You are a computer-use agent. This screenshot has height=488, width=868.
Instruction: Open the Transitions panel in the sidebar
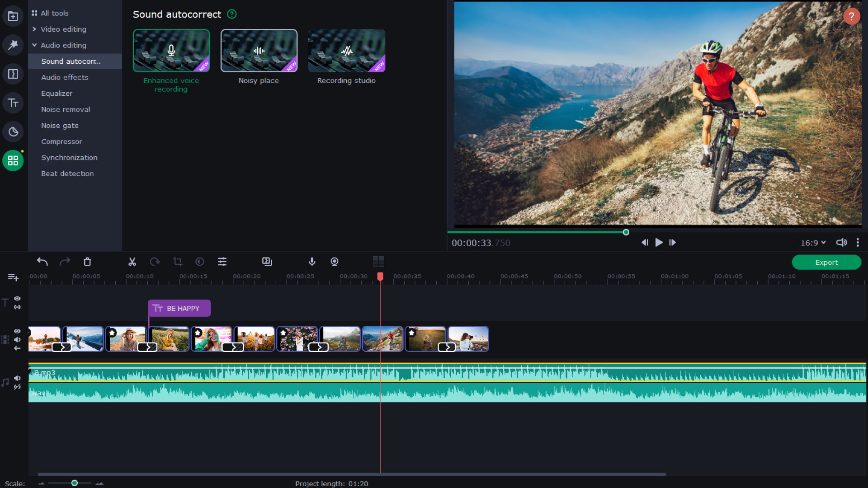click(x=13, y=74)
